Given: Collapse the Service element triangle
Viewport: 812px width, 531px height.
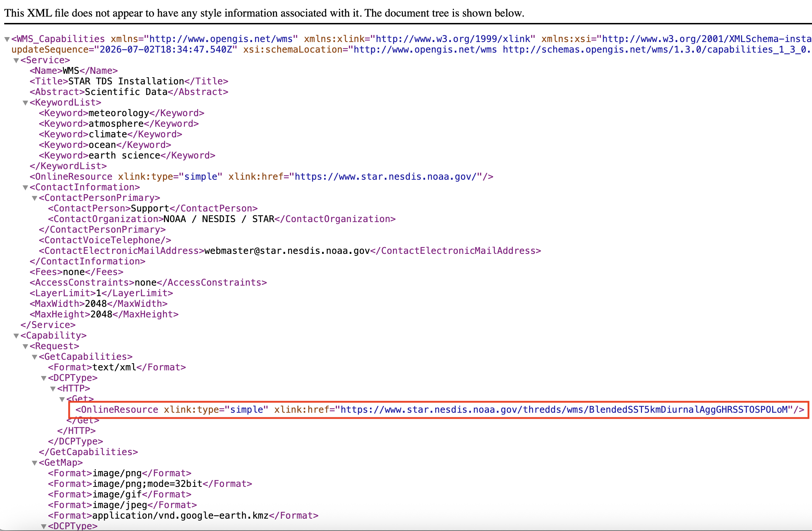Looking at the screenshot, I should coord(16,60).
